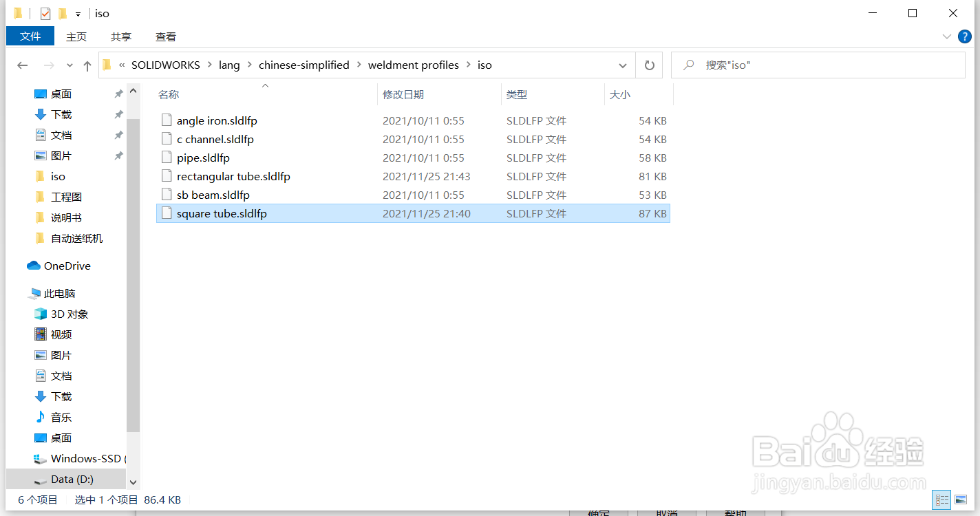Expand the hidden path chevron in address bar
Screen dimensions: 980x516
[x=122, y=65]
